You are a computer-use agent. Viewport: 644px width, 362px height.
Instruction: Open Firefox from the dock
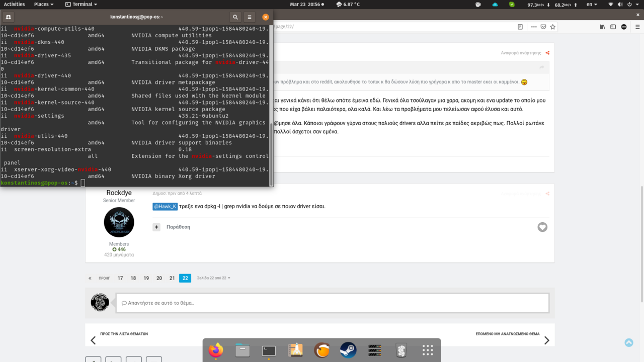click(x=216, y=350)
